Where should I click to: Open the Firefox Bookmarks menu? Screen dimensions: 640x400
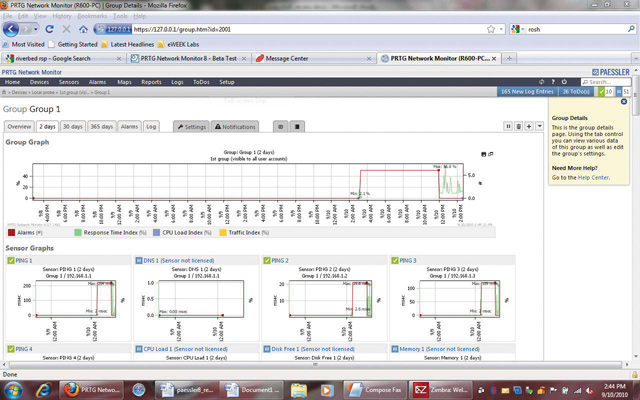(x=92, y=16)
